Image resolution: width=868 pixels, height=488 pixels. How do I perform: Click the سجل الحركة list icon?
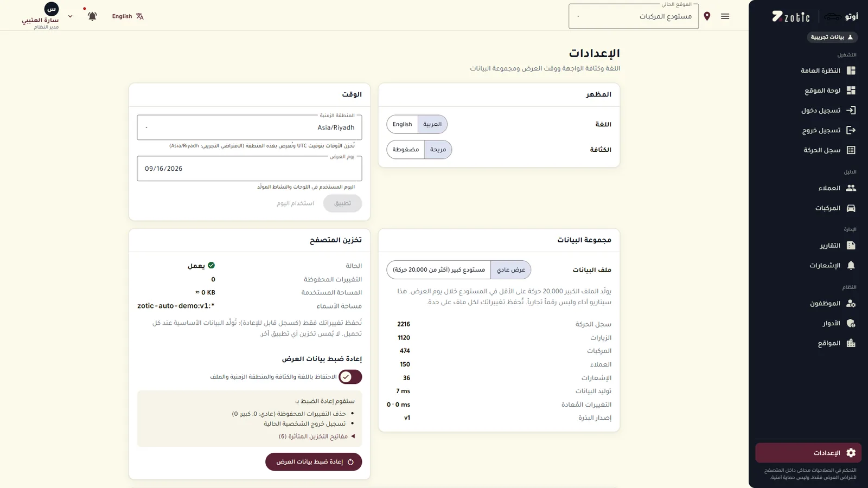pos(851,150)
